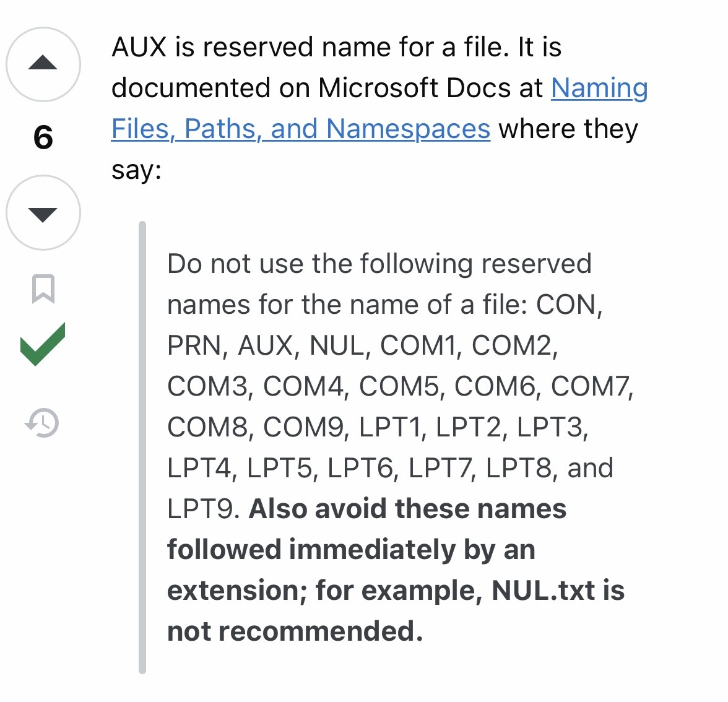Click the word "AUX" starting the answer
Viewport: 728px width, 702px height.
139,47
